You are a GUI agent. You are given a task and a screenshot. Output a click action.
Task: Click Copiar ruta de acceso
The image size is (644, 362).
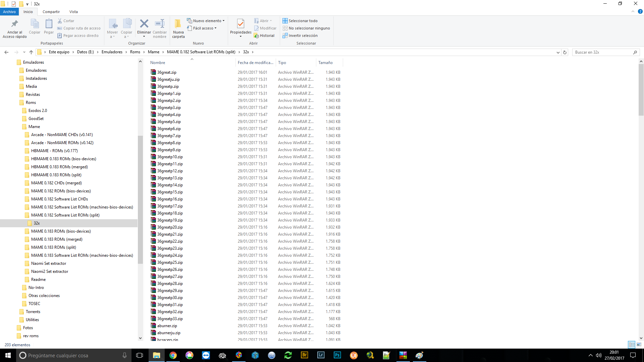[x=79, y=28]
